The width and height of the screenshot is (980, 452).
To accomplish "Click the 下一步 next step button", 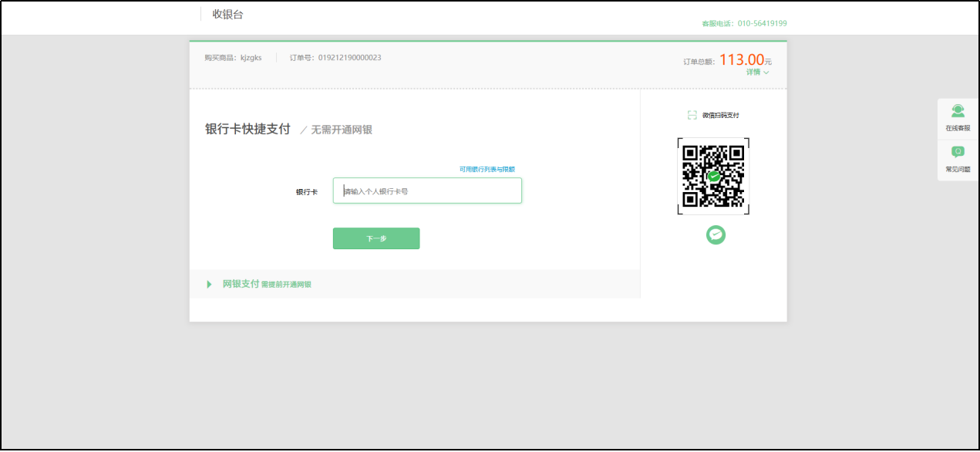I will [x=376, y=238].
